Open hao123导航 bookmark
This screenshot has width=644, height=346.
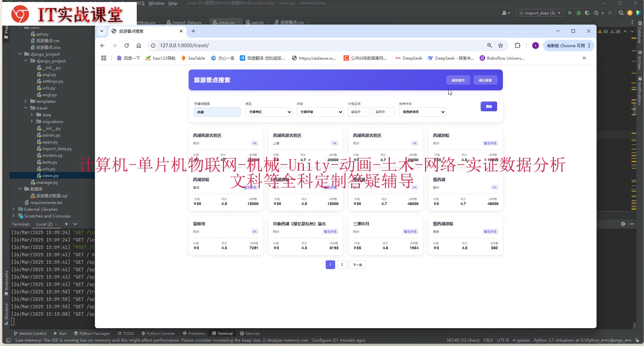(160, 58)
